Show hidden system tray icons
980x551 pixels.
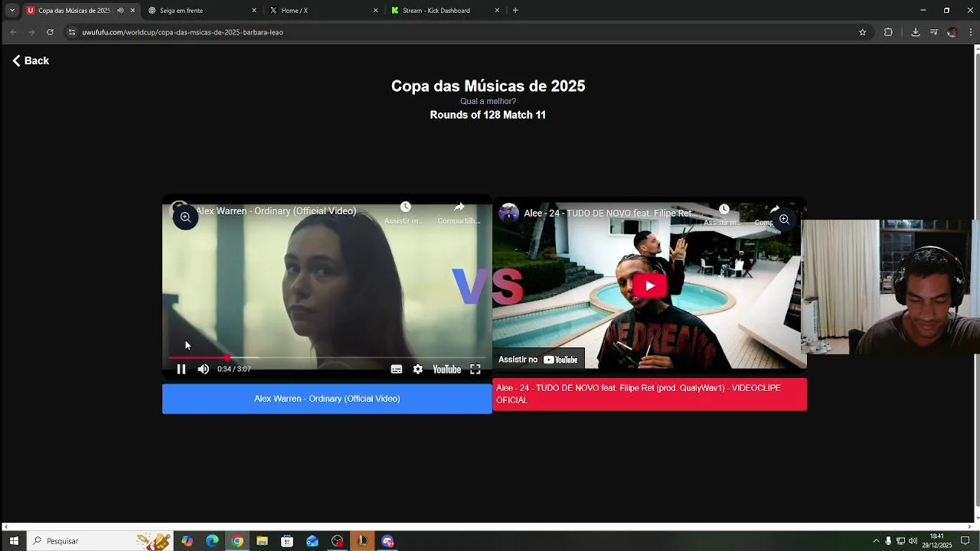876,541
